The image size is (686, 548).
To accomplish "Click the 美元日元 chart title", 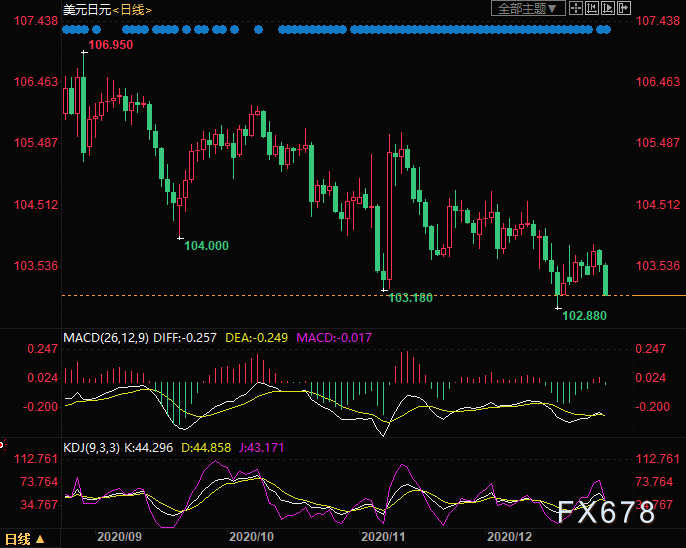I will [x=85, y=9].
